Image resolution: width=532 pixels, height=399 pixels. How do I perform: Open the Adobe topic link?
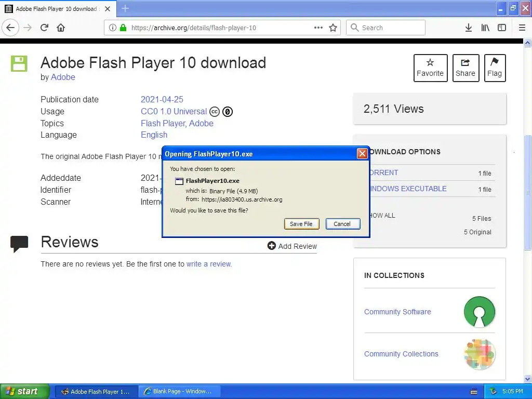pos(201,123)
